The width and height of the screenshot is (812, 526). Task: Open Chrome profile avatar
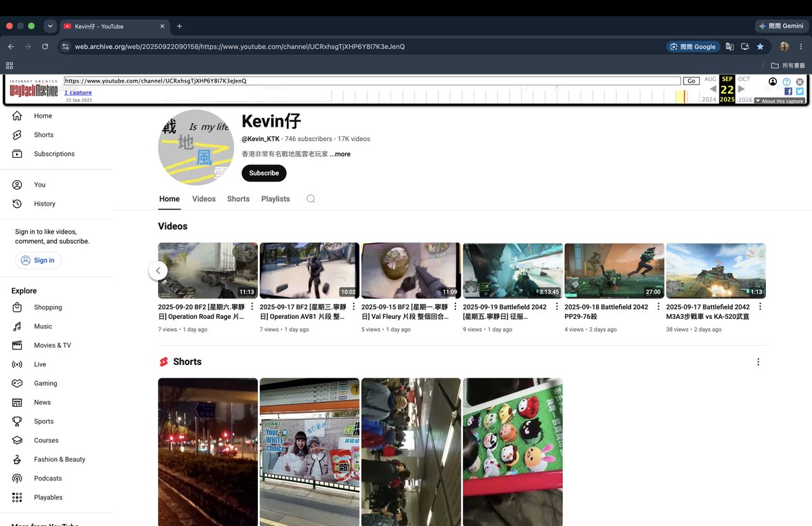(x=784, y=47)
